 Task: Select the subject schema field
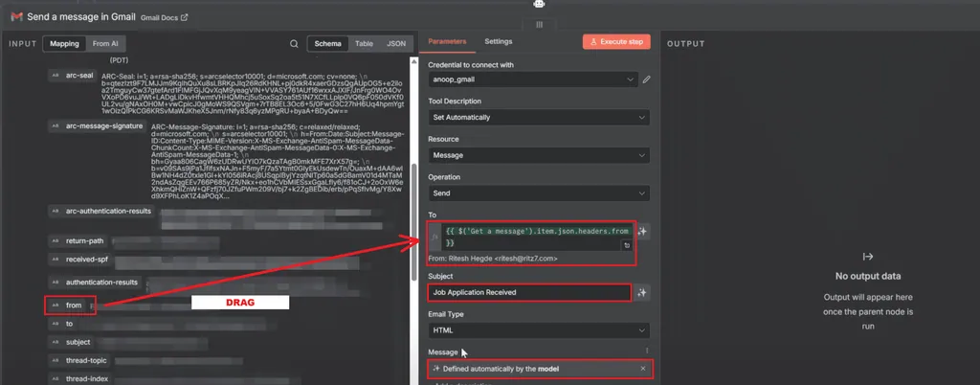click(x=72, y=343)
